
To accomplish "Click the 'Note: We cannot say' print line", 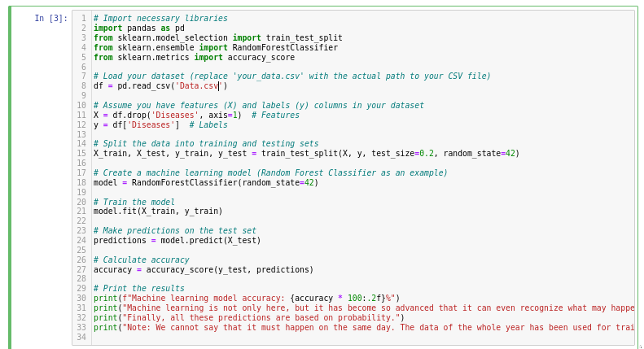I will [364, 328].
